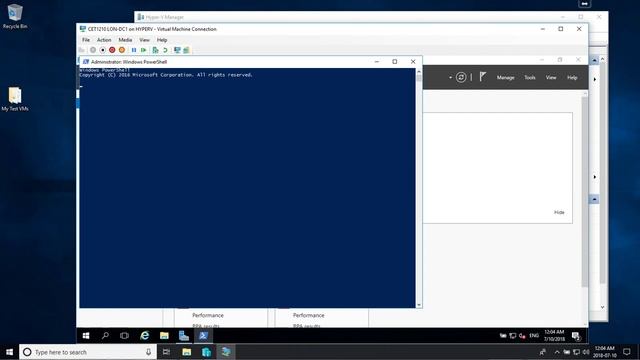The image size is (640, 360).
Task: Open View menu in Virtual Machine Connection
Action: click(x=144, y=40)
